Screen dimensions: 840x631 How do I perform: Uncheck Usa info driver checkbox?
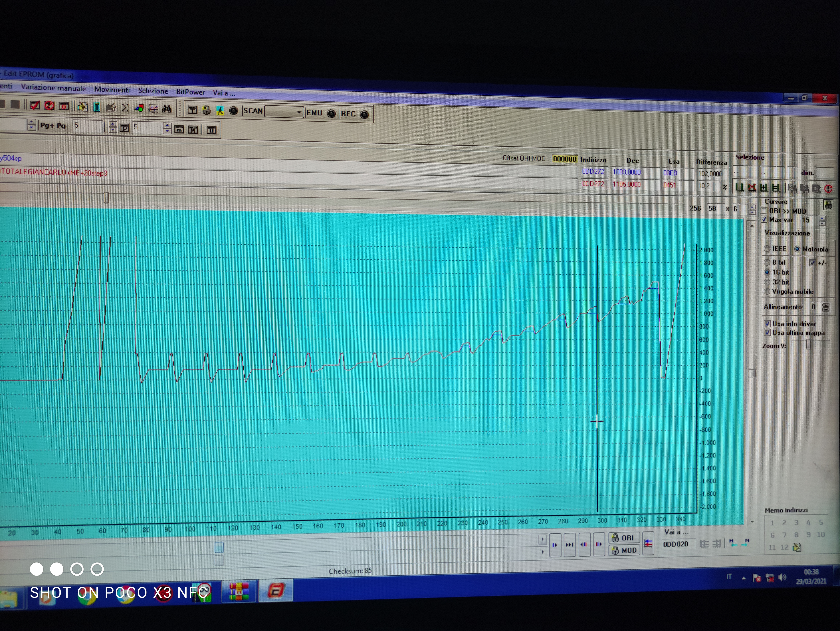pyautogui.click(x=767, y=324)
